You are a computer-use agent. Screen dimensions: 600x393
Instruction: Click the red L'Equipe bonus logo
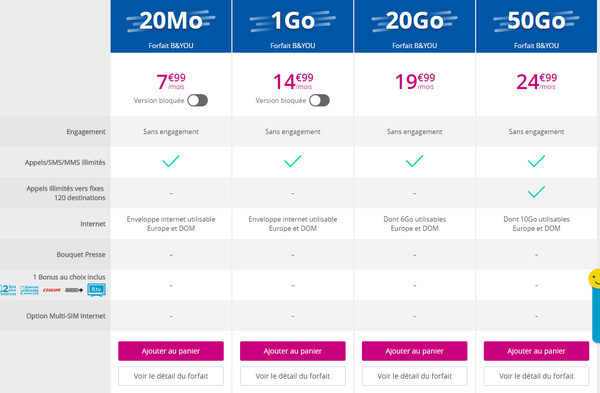coord(52,290)
